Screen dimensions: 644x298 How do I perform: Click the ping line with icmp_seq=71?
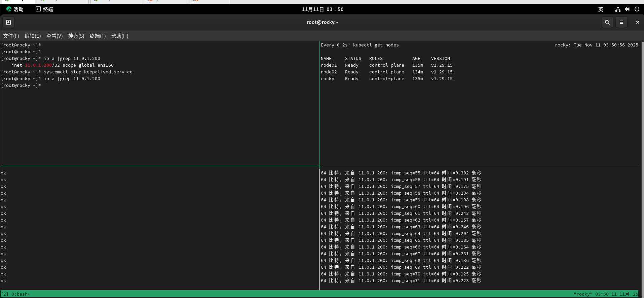click(x=401, y=280)
